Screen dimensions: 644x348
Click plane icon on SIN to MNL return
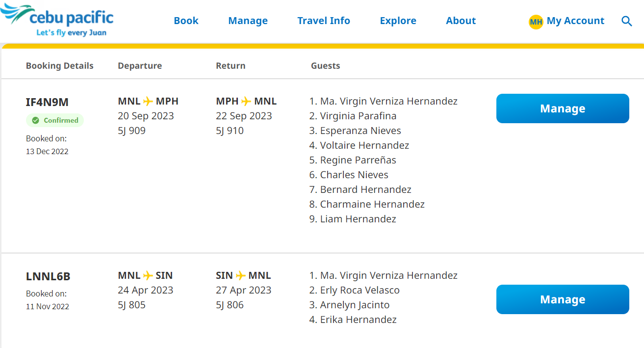(x=241, y=276)
